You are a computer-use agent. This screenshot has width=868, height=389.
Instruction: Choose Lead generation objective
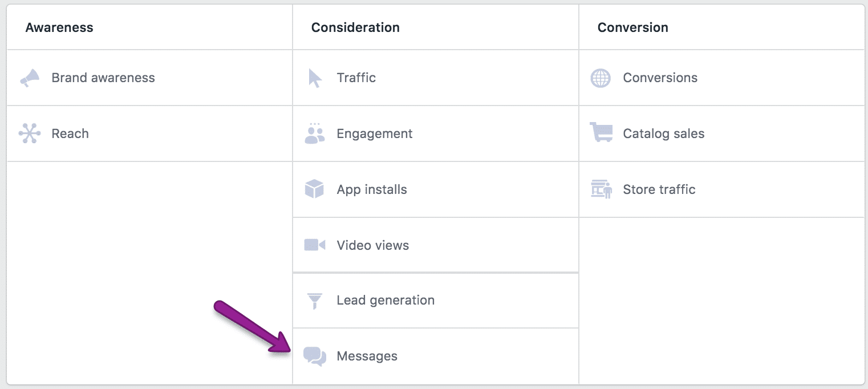(x=386, y=301)
